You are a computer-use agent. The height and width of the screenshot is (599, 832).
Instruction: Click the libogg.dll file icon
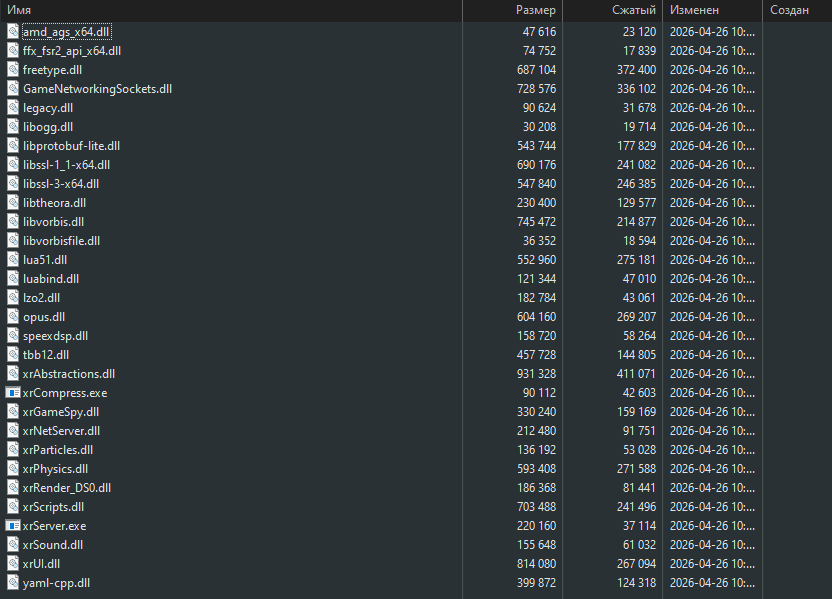pos(13,127)
